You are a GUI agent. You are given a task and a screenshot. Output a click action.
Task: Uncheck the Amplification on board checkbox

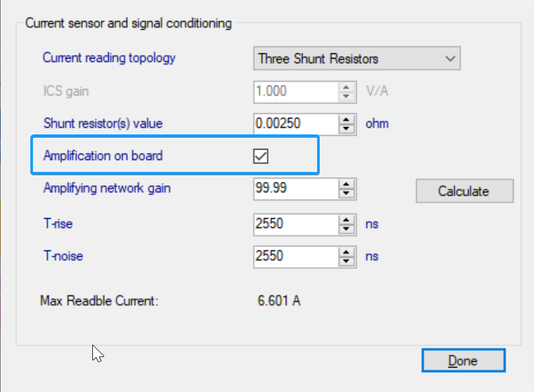pyautogui.click(x=261, y=156)
